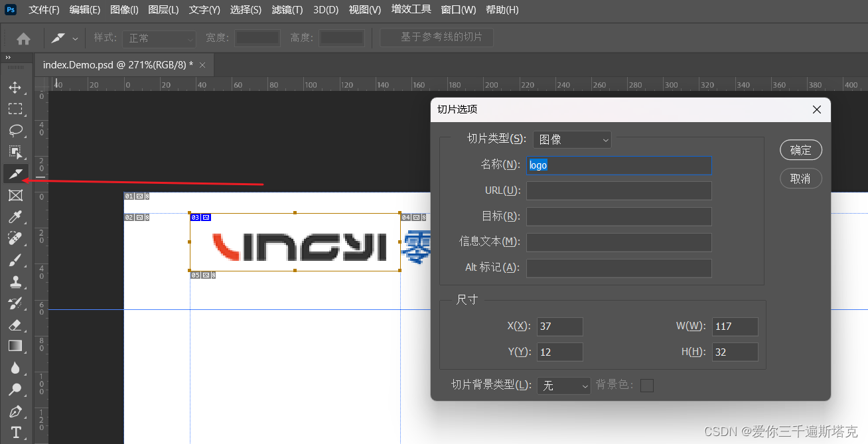Click 取消 to cancel slice options

[x=801, y=179]
